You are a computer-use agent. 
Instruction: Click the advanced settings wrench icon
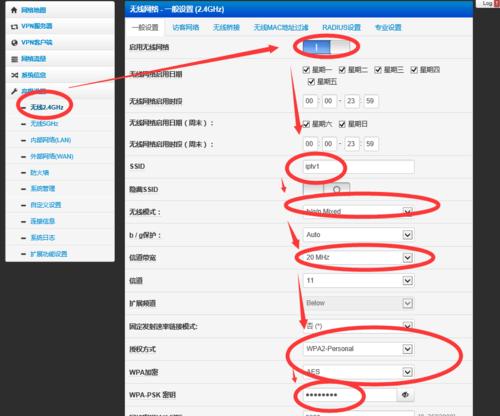tap(14, 91)
